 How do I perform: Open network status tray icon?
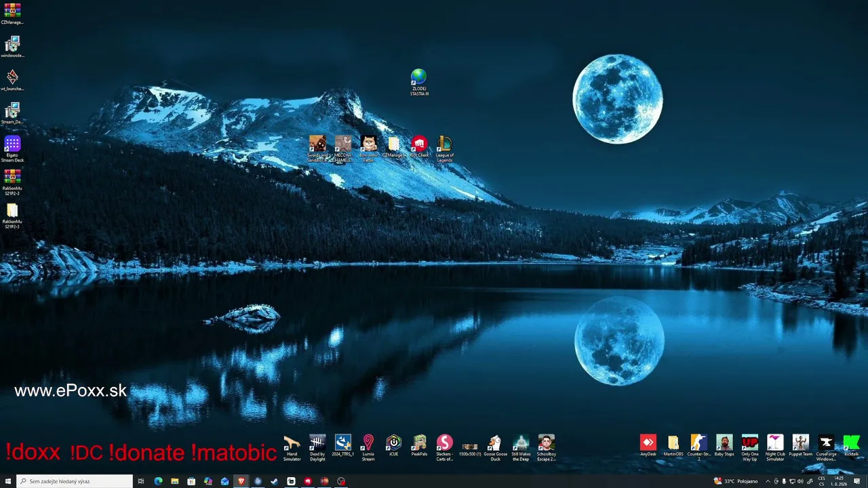(792, 481)
